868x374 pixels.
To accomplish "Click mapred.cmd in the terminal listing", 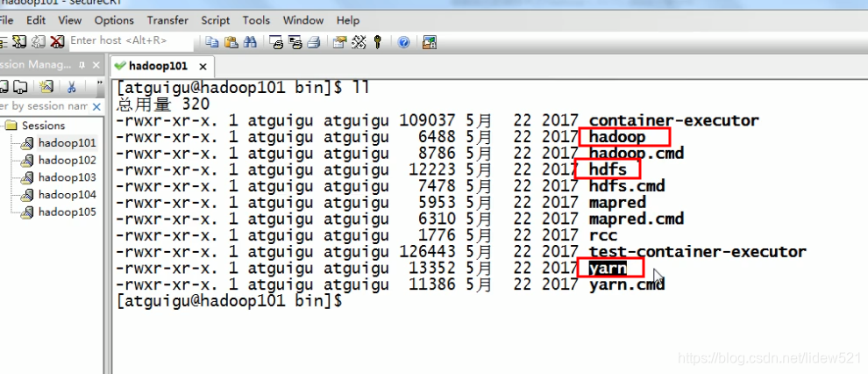I will click(x=637, y=219).
